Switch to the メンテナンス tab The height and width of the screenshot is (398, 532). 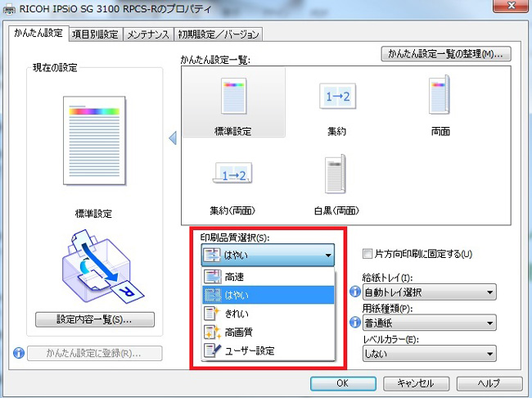pos(148,34)
